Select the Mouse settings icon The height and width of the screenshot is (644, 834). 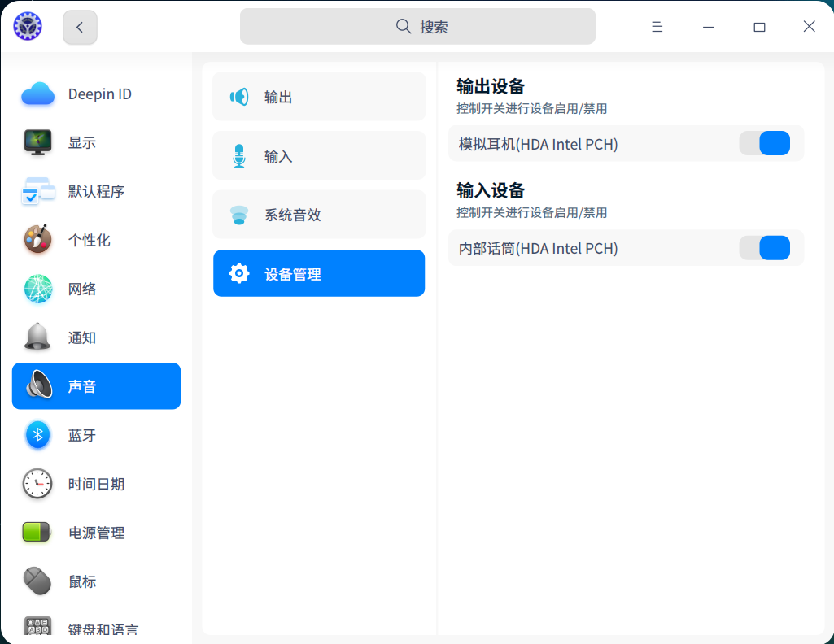tap(37, 581)
